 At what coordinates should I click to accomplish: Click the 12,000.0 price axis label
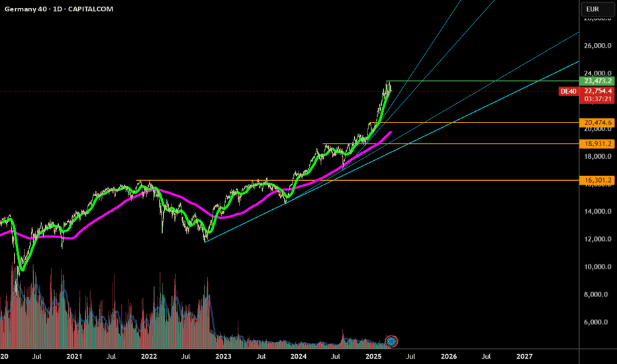tap(598, 240)
